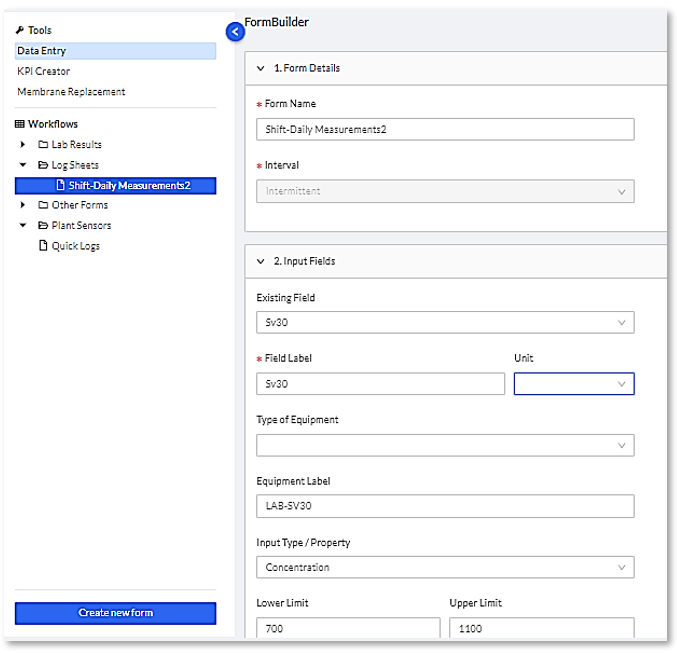This screenshot has height=653, width=677.
Task: Expand the Lab Results tree node
Action: (x=23, y=145)
